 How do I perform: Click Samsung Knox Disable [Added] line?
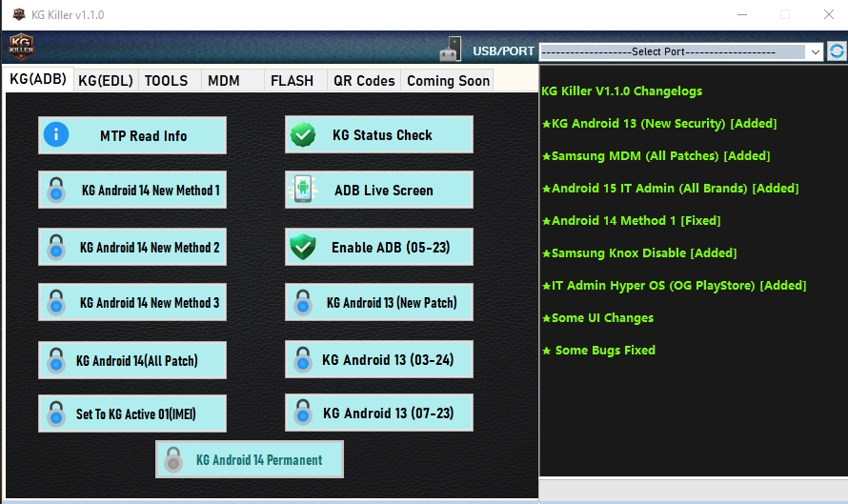pos(639,253)
